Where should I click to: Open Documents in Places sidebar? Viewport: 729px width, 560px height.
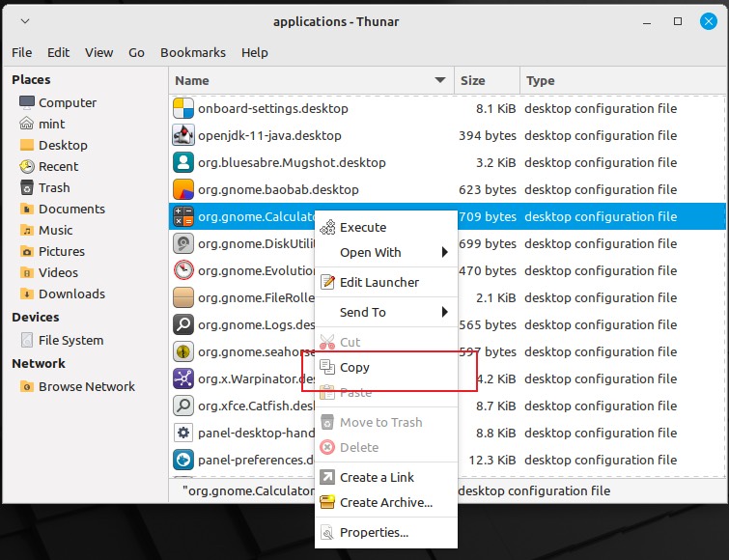tap(71, 209)
